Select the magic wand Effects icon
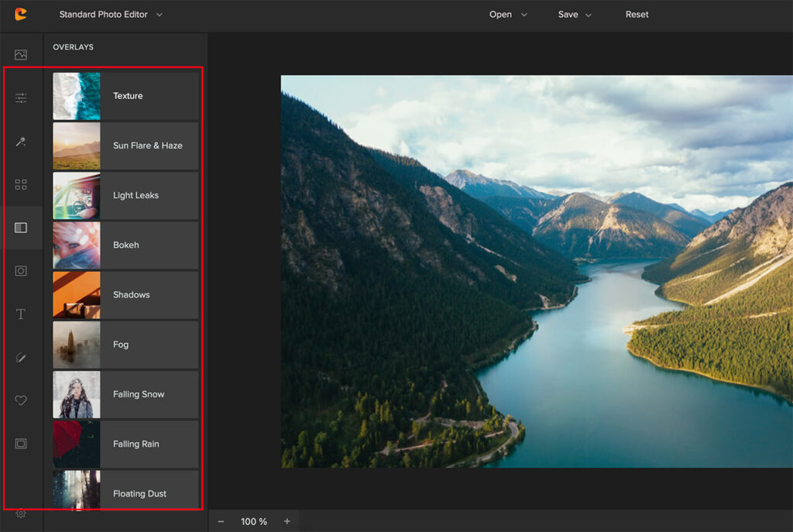Image resolution: width=793 pixels, height=532 pixels. 21,142
